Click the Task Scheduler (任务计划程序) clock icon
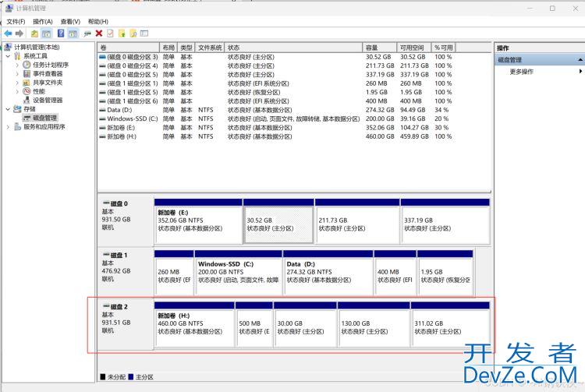Viewport: 585px width, 392px height. pyautogui.click(x=27, y=65)
